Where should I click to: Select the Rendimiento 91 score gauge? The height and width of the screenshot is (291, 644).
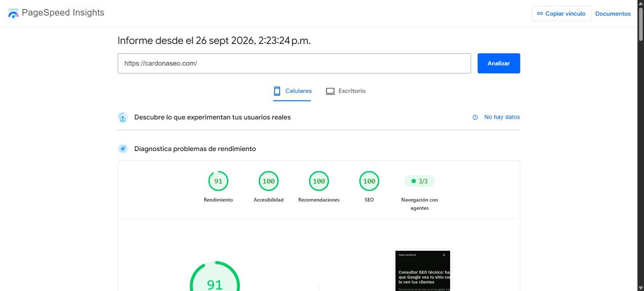pos(218,181)
